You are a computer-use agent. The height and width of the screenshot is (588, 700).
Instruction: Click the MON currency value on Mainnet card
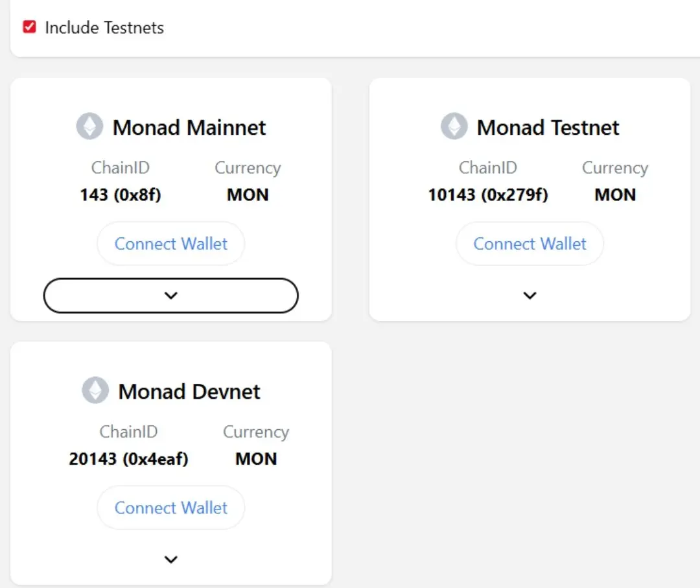[x=248, y=195]
